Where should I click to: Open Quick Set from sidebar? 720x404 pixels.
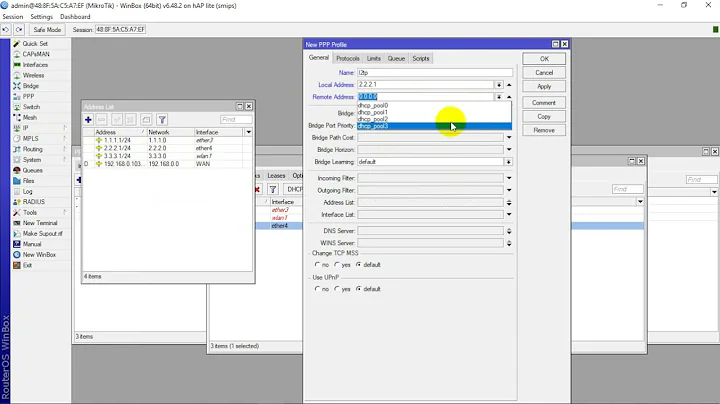click(34, 44)
